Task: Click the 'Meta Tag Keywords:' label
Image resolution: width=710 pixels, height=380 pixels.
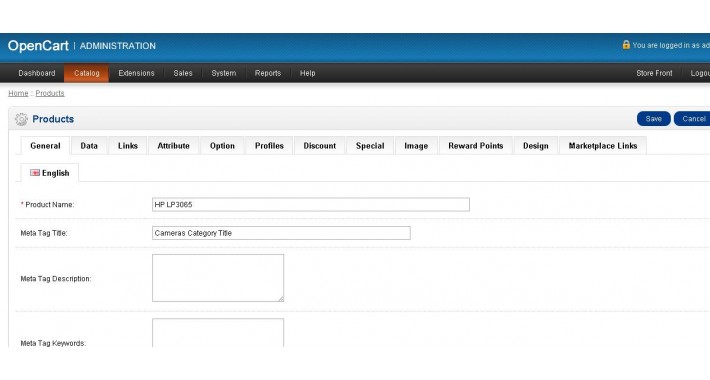Action: click(x=53, y=343)
